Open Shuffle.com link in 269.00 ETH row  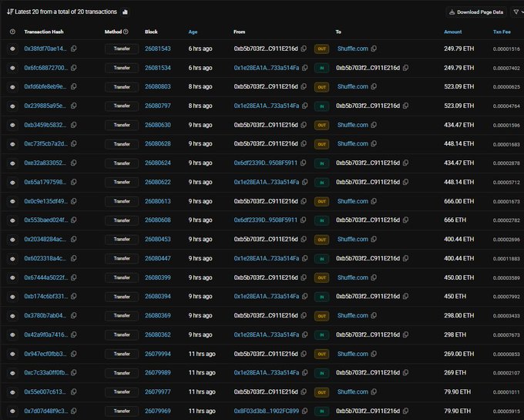click(353, 354)
